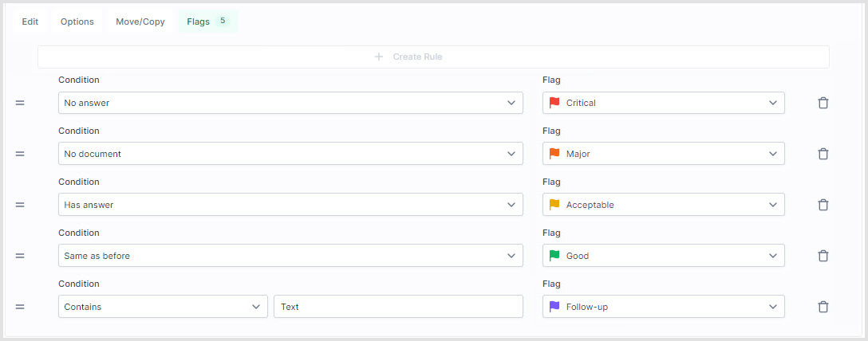Click drag handle of Same as before rule
The image size is (868, 341).
[20, 256]
